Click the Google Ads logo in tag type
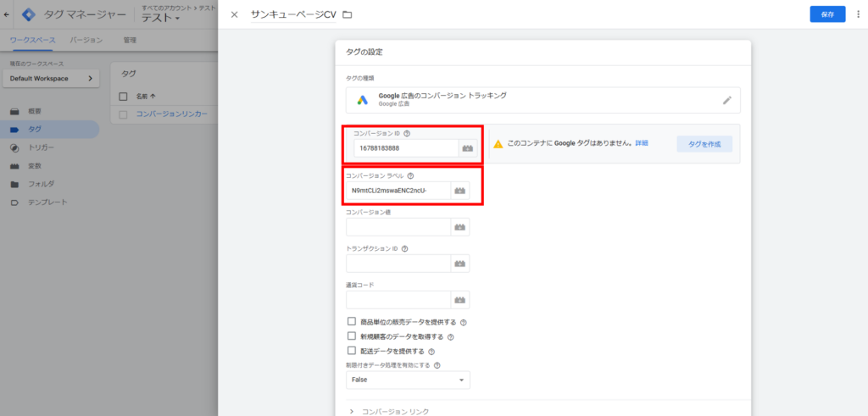868x416 pixels. coord(363,100)
